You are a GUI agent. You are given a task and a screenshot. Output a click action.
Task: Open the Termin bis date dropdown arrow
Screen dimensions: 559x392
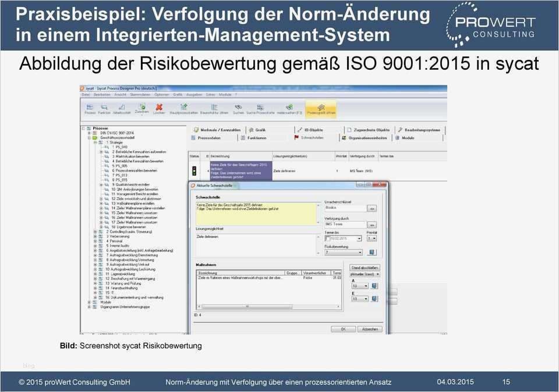point(359,238)
